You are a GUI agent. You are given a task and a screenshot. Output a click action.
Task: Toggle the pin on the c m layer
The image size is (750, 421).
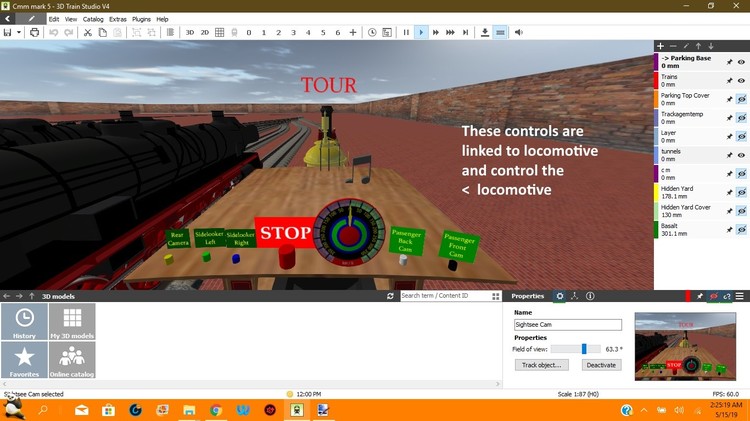click(729, 174)
